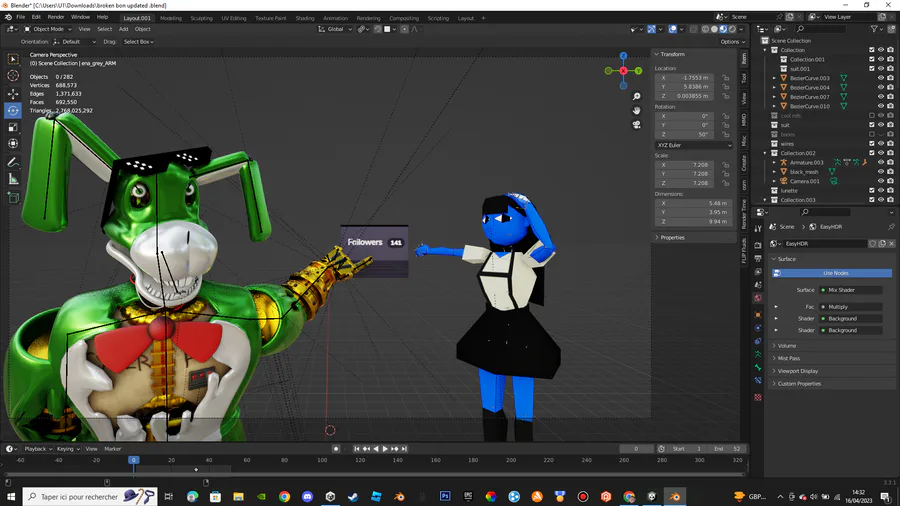This screenshot has width=900, height=506.
Task: Open the Object Mode dropdown
Action: pos(48,29)
